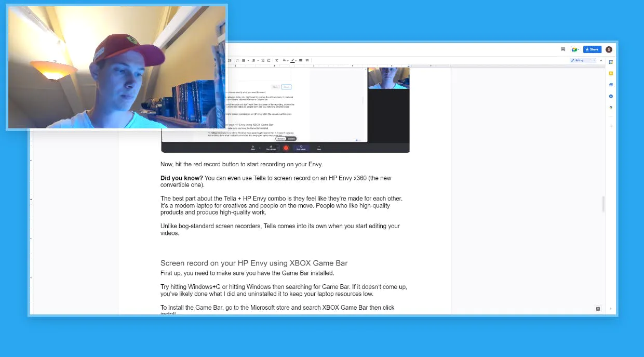Collapse the menus with the up chevron
The image size is (644, 357).
[602, 60]
